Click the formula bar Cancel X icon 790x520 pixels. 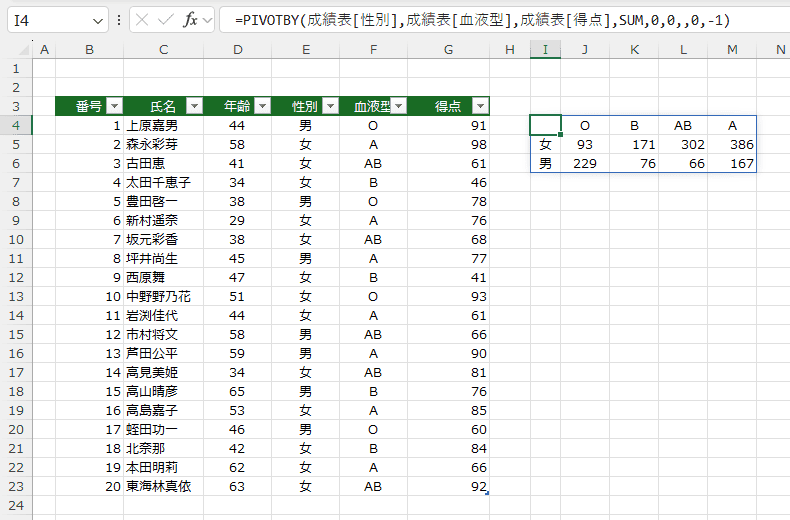pyautogui.click(x=142, y=20)
